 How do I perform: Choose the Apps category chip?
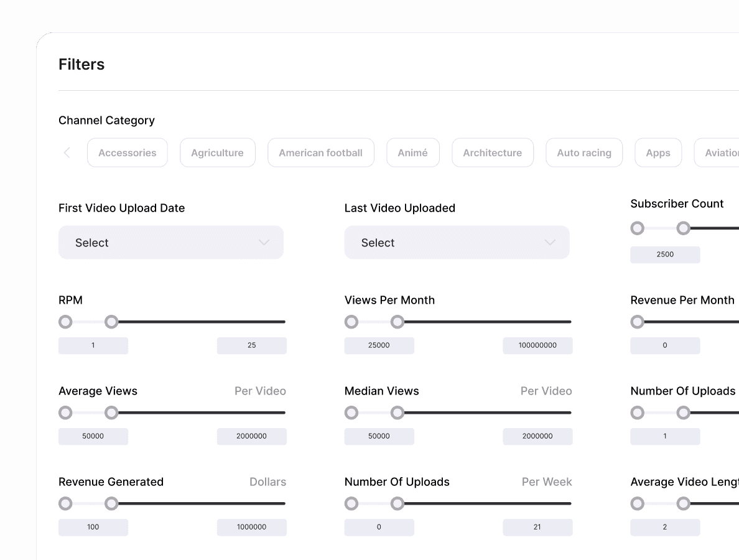click(x=658, y=152)
